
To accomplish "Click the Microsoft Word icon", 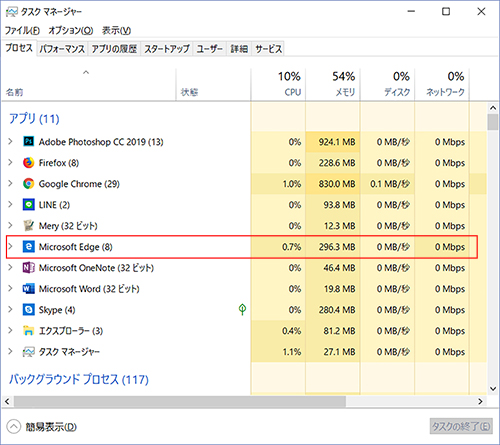I will (28, 289).
